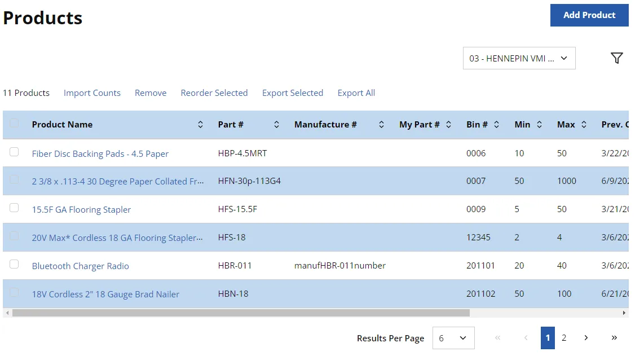Screen dimensions: 644x356
Task: Go to page 2 of results
Action: point(564,338)
